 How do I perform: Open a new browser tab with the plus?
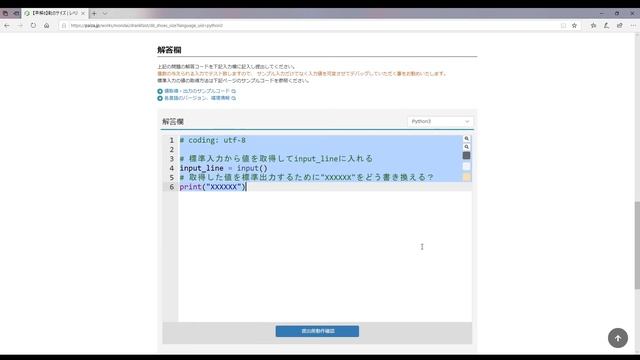pos(94,13)
